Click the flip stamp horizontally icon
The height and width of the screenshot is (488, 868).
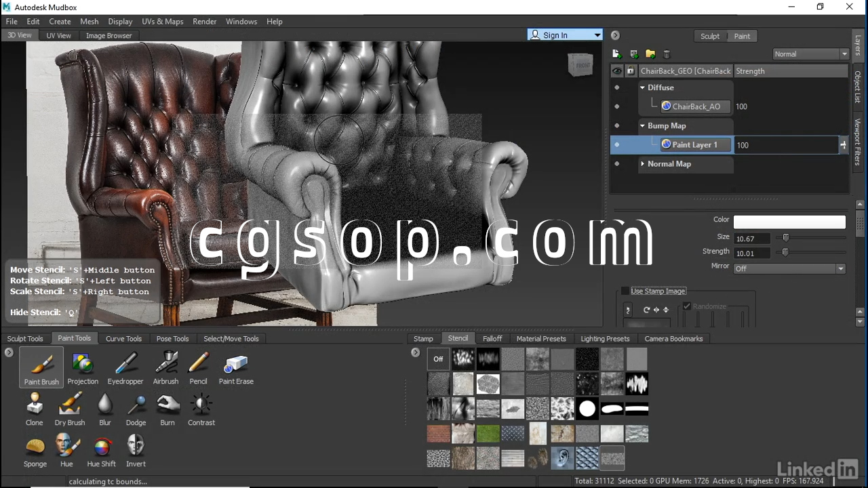click(x=656, y=310)
